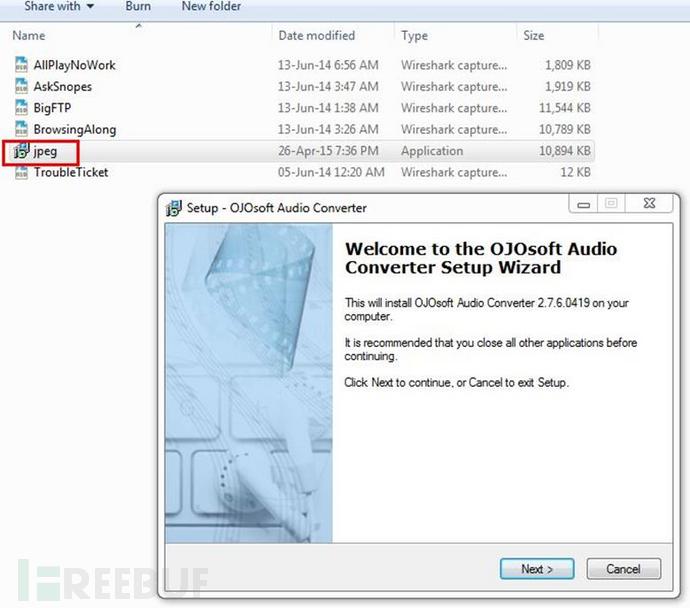This screenshot has width=690, height=608.
Task: Select the AskSnopes file name
Action: [x=63, y=87]
